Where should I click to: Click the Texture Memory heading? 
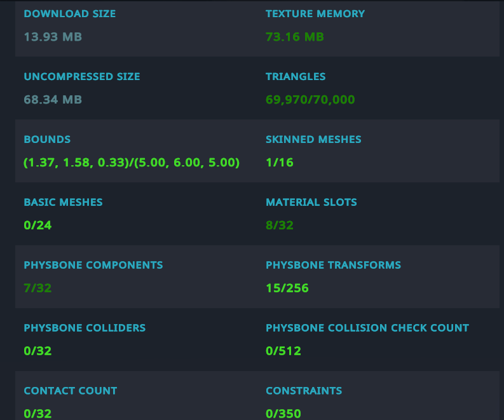pos(315,14)
